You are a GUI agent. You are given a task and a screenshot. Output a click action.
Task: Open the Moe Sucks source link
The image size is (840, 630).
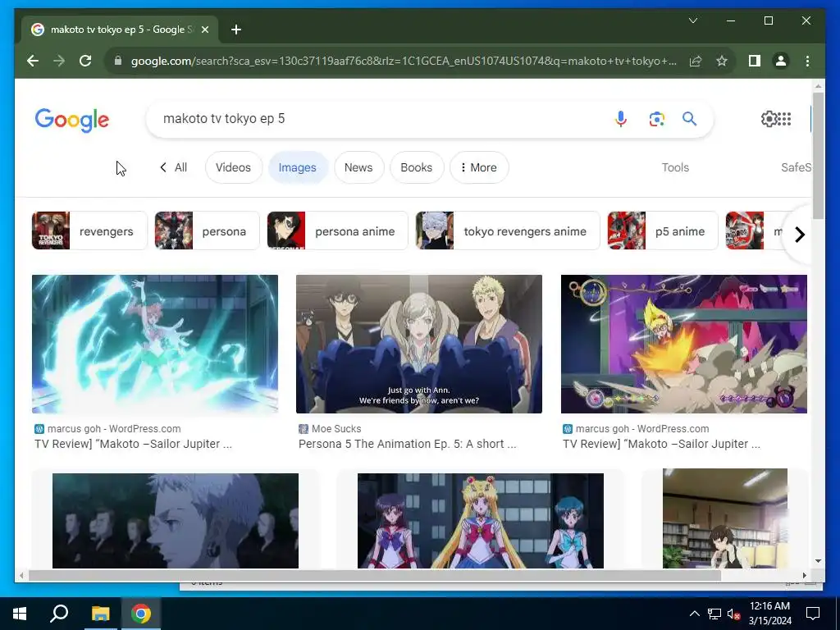[330, 428]
